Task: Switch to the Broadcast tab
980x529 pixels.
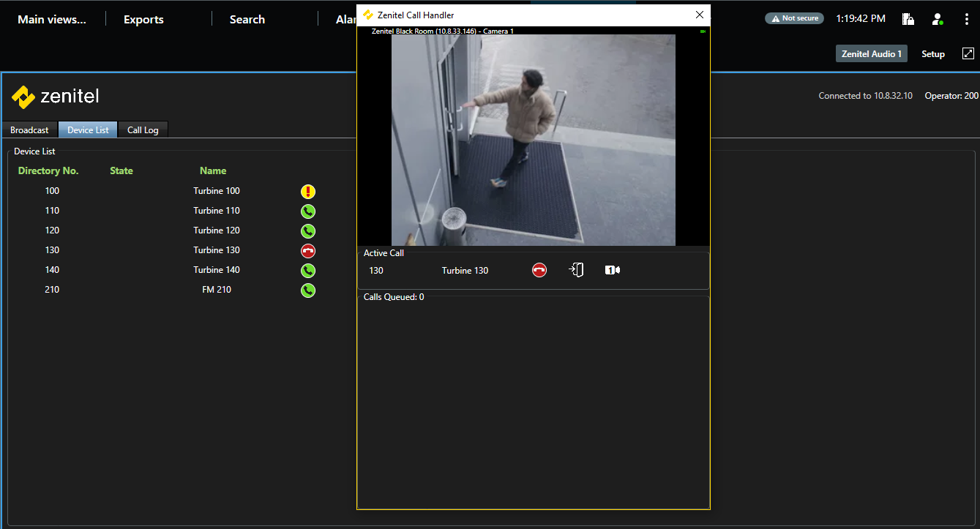Action: coord(29,130)
